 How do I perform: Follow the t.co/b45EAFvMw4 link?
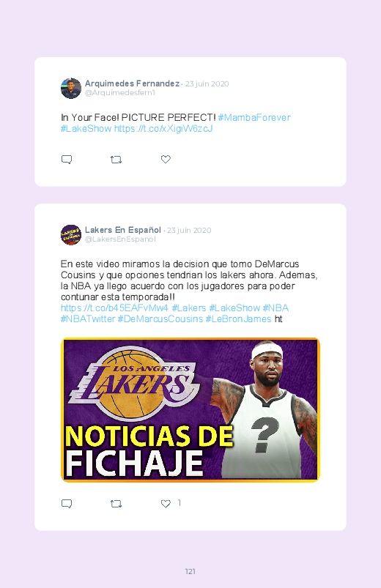point(114,308)
